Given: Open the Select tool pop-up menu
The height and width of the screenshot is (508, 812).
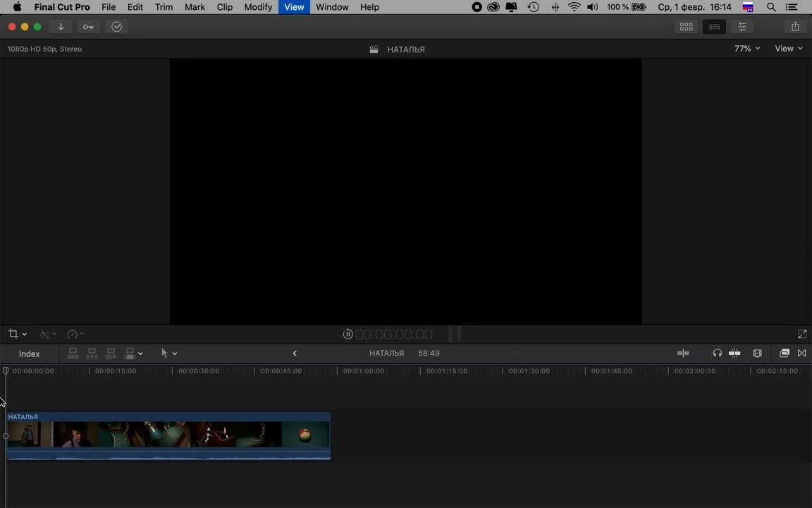Looking at the screenshot, I should [x=168, y=353].
